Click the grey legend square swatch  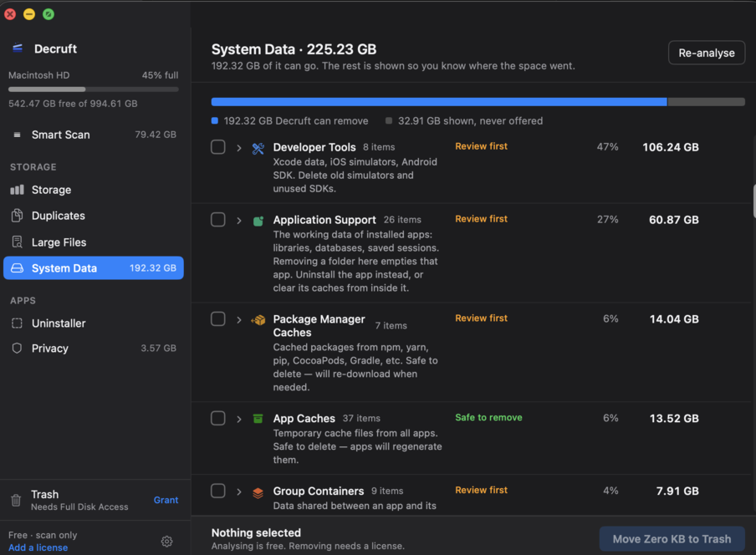(x=389, y=120)
